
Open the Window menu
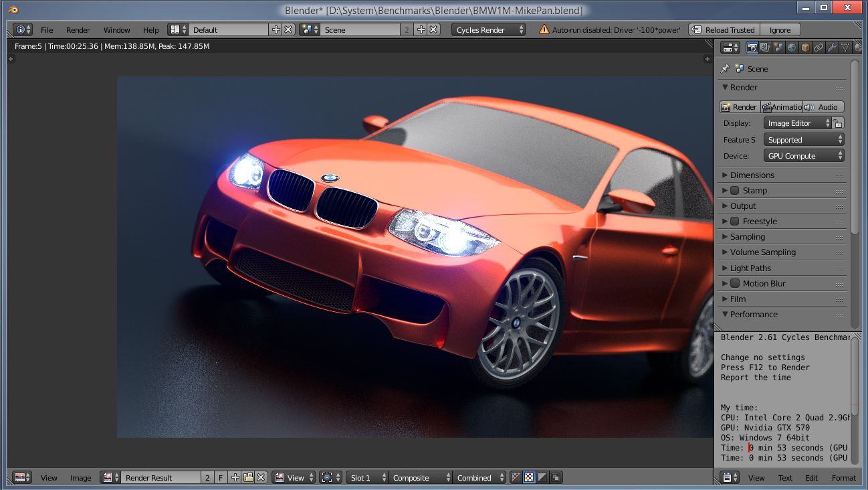click(x=117, y=30)
